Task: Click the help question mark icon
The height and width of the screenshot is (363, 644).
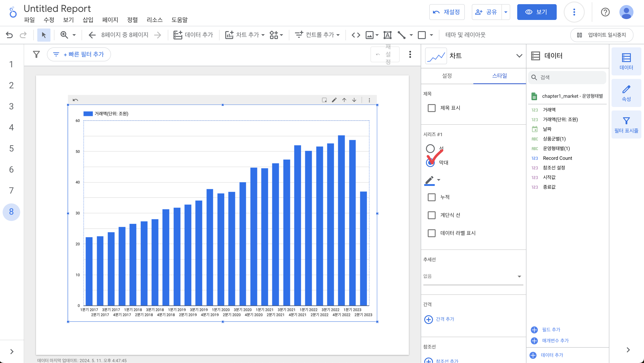Action: pos(605,12)
